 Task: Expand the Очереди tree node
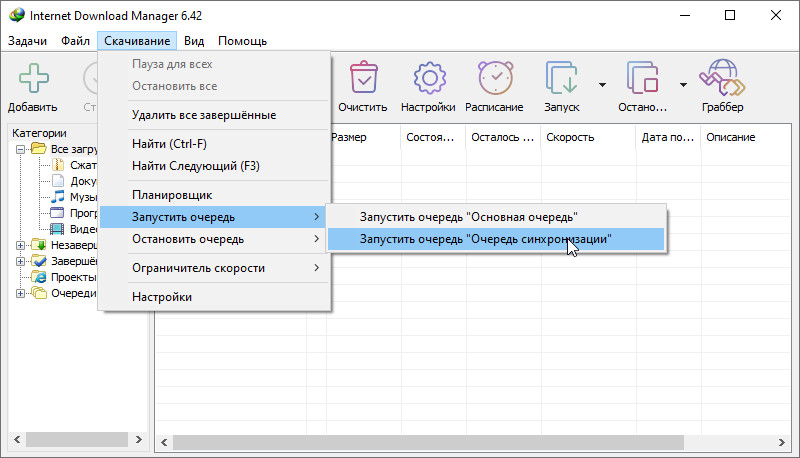[22, 293]
